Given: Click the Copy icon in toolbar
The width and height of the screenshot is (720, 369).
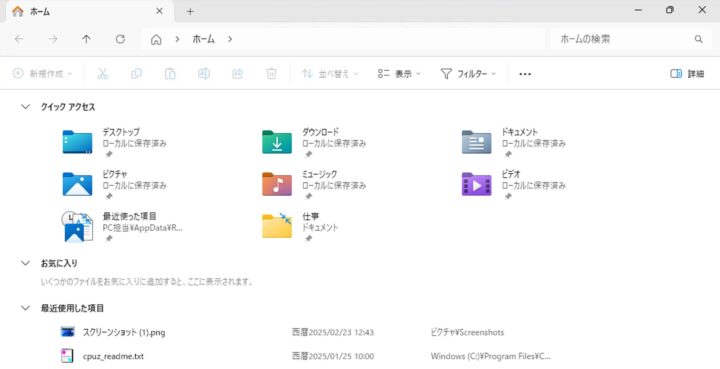Looking at the screenshot, I should click(x=136, y=74).
